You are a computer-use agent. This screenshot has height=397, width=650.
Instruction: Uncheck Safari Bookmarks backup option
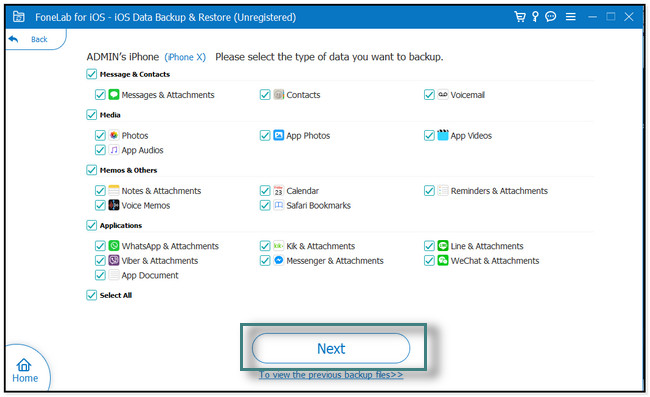click(x=265, y=205)
